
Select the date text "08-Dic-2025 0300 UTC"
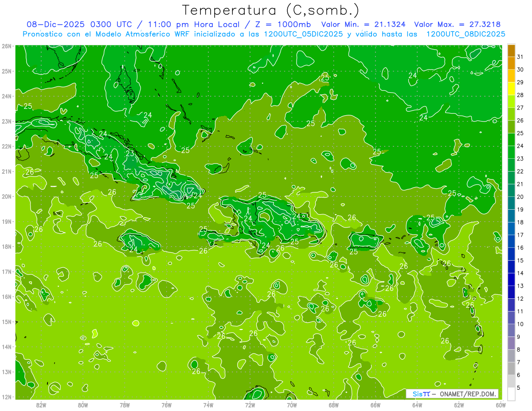coord(79,24)
